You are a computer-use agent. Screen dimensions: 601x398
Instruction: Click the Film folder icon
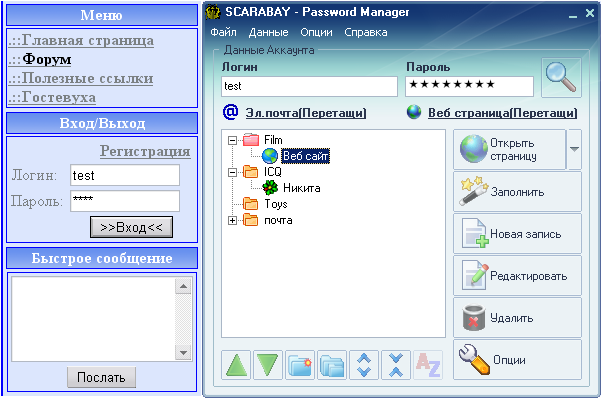[251, 140]
